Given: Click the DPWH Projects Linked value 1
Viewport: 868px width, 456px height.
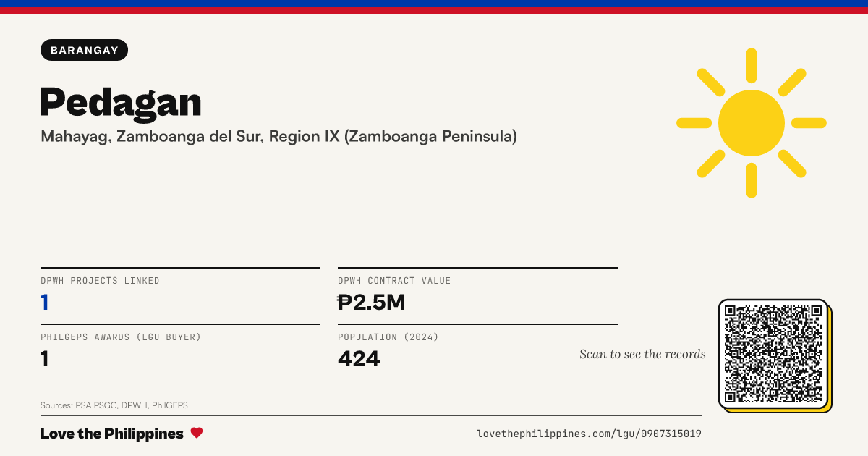Looking at the screenshot, I should click(x=45, y=302).
